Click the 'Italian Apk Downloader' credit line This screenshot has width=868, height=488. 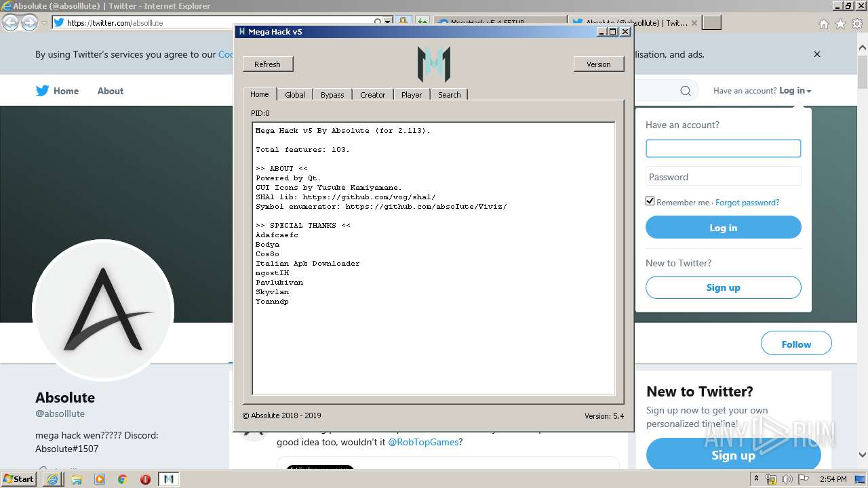pos(308,263)
